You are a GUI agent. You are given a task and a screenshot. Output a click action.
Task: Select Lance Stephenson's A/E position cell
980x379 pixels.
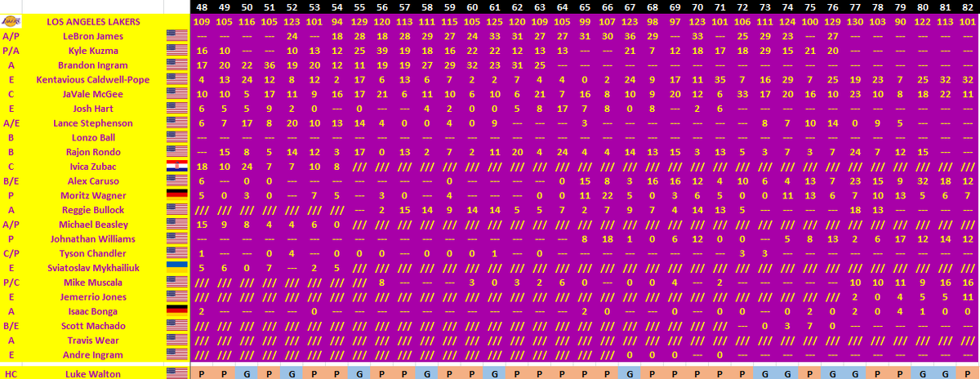pyautogui.click(x=11, y=123)
